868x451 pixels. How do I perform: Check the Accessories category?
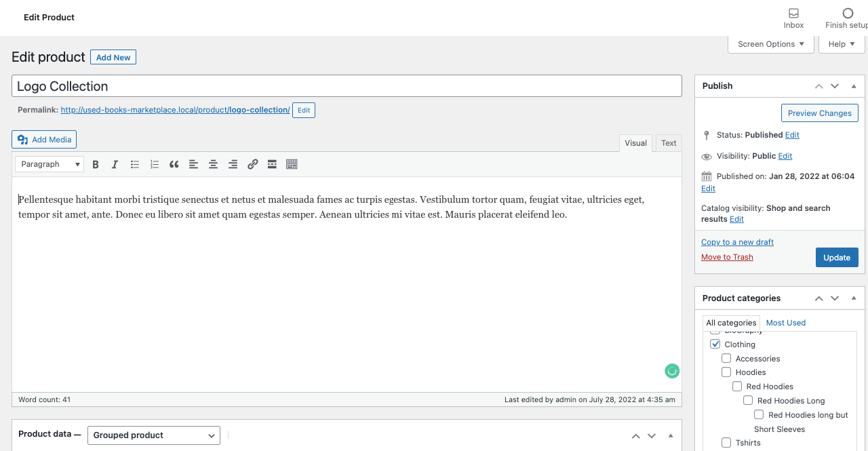[726, 359]
